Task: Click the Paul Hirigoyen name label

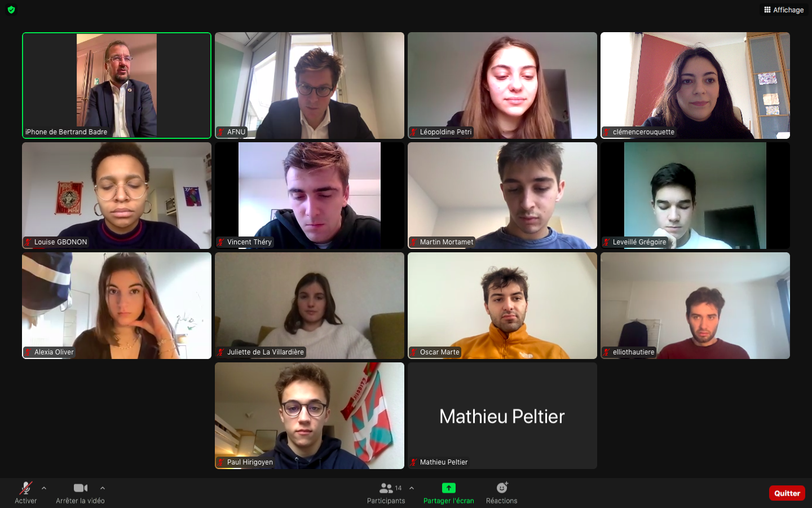Action: click(250, 462)
